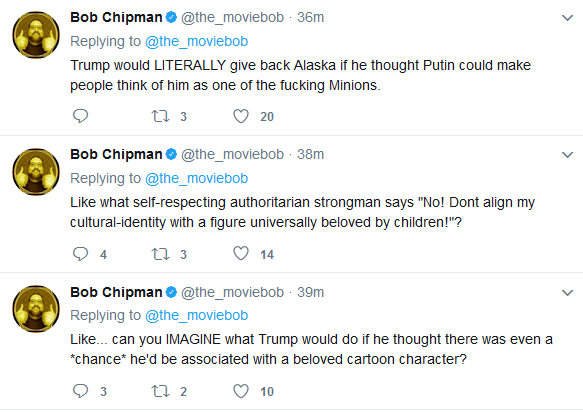
Task: View Bob Chipman's avatar on the 38m tweet
Action: pos(36,172)
